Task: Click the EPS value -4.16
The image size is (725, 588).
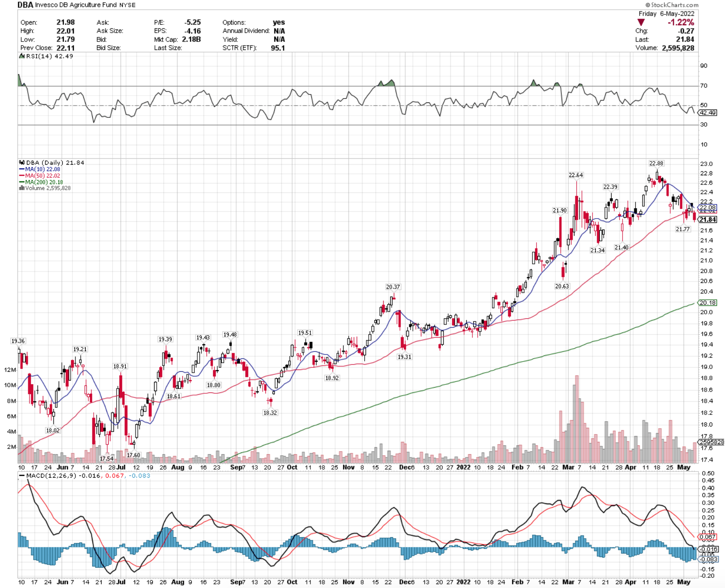Action: [193, 31]
